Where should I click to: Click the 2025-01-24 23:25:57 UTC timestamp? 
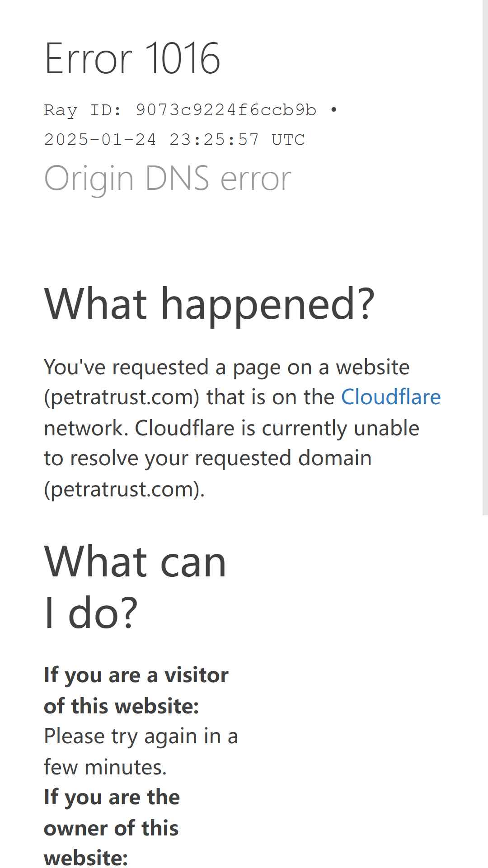[x=174, y=140]
